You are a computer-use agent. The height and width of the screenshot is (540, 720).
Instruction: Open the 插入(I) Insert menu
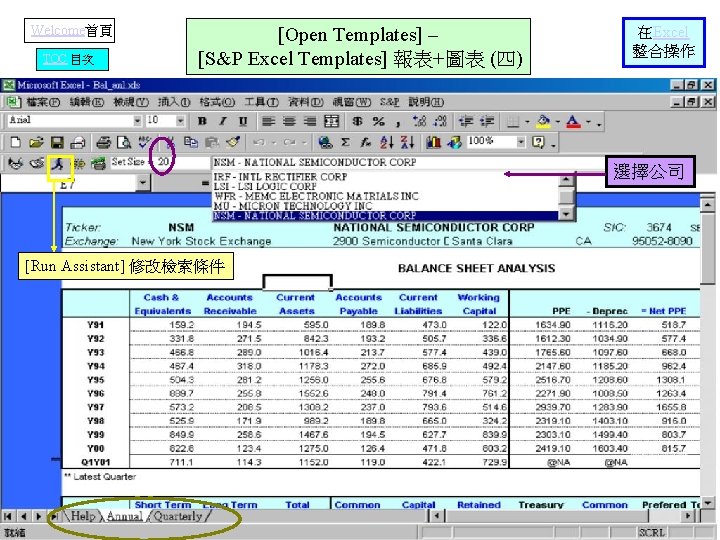(174, 102)
